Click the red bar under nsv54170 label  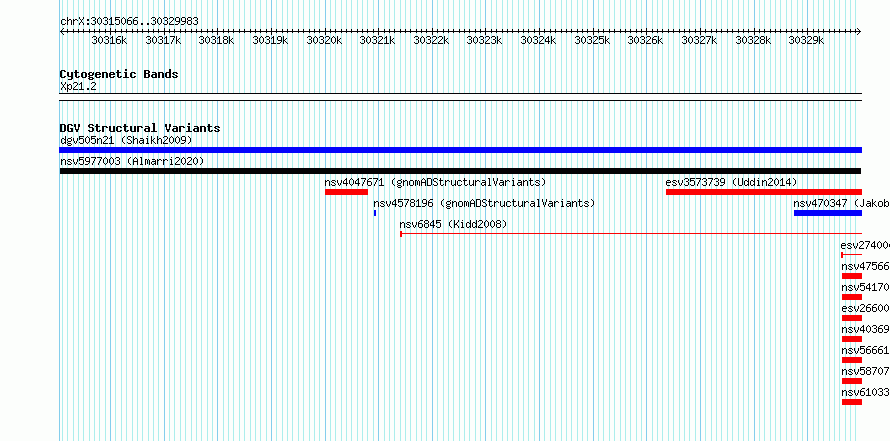851,297
